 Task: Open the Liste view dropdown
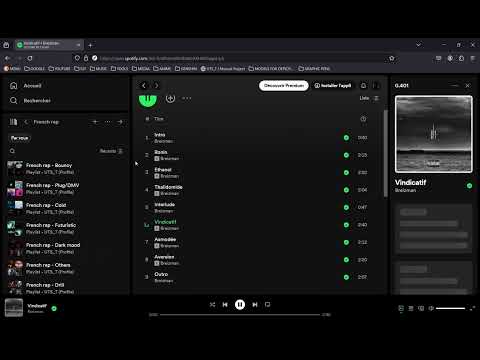[369, 98]
